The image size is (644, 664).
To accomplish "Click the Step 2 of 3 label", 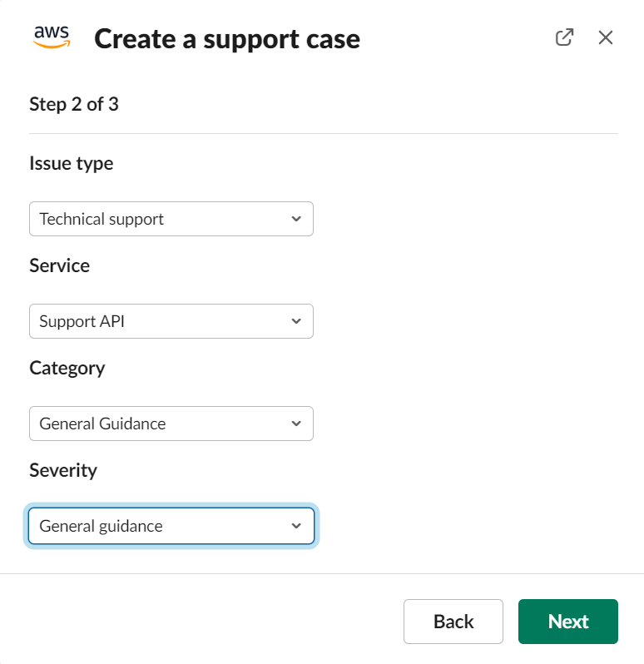I will click(74, 105).
